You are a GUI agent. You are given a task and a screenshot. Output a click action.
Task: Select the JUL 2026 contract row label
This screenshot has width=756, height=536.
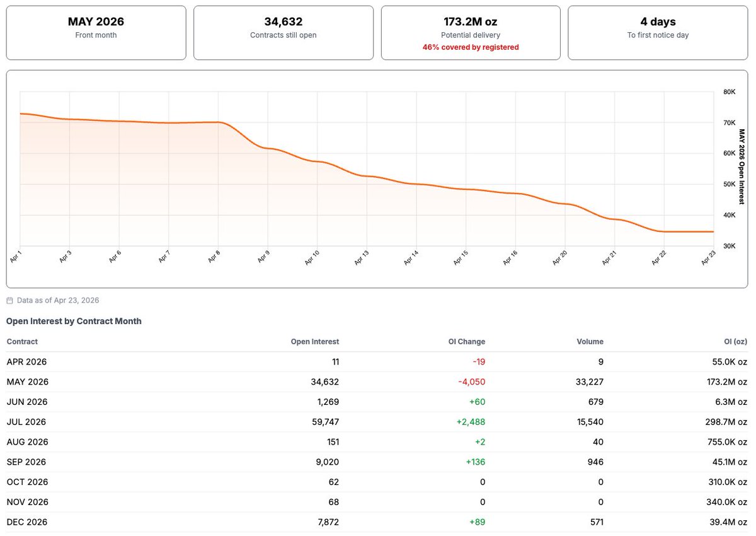[26, 422]
